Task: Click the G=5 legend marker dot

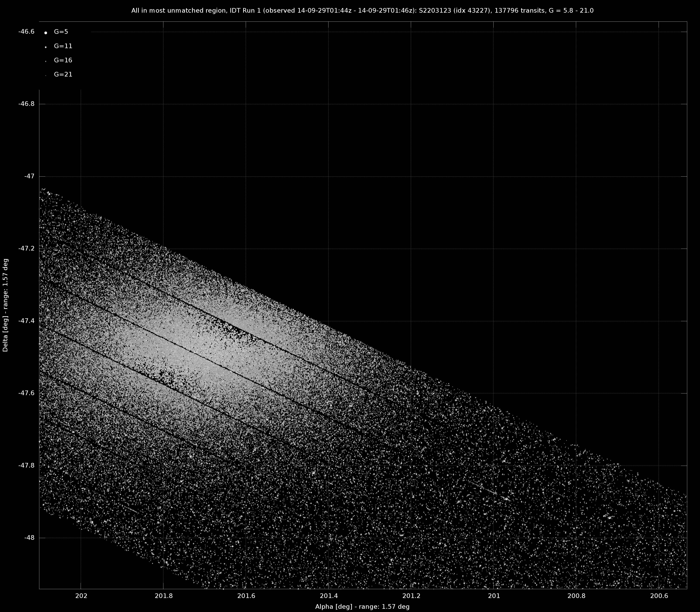Action: 45,33
